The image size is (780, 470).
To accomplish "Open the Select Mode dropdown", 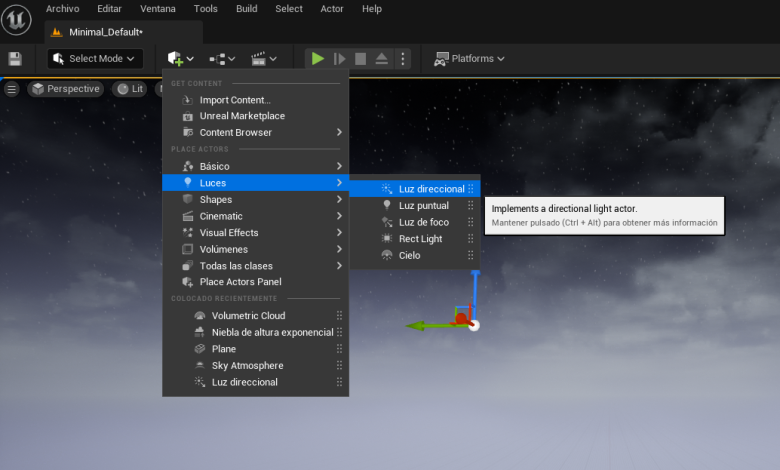I will [95, 59].
